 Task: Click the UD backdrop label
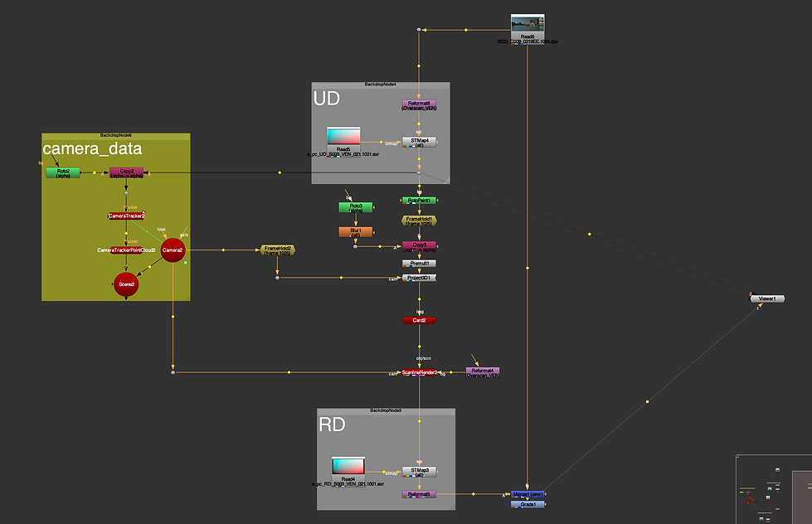[x=326, y=99]
